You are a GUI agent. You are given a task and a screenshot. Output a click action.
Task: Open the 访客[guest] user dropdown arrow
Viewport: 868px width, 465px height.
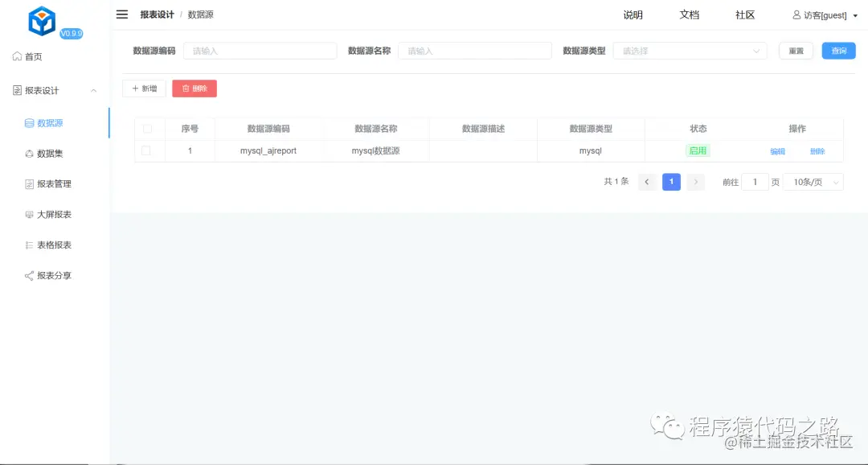pyautogui.click(x=855, y=15)
